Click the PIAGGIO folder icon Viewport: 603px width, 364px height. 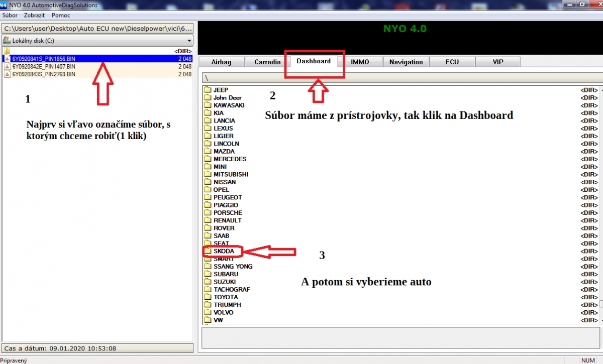coord(208,205)
